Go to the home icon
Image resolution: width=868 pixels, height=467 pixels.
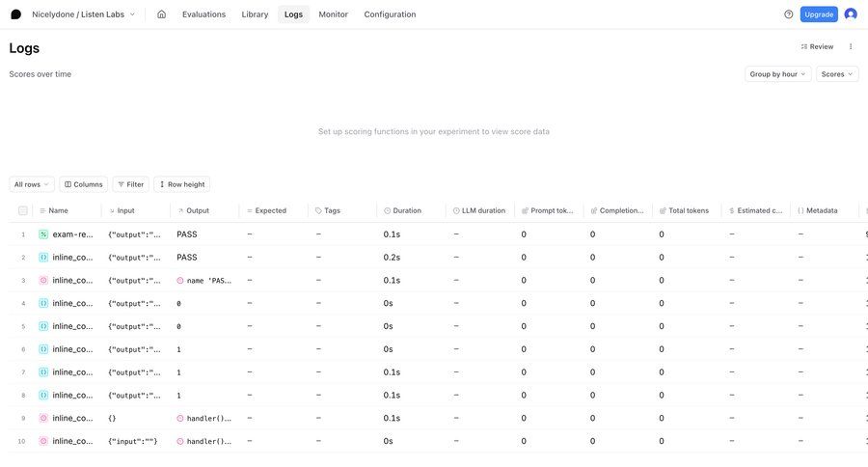[x=162, y=14]
